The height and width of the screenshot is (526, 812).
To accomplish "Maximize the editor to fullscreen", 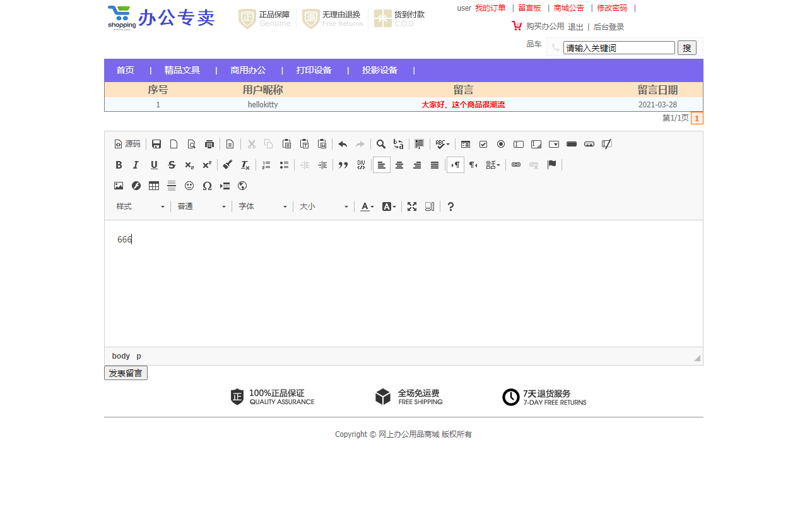I will [412, 206].
